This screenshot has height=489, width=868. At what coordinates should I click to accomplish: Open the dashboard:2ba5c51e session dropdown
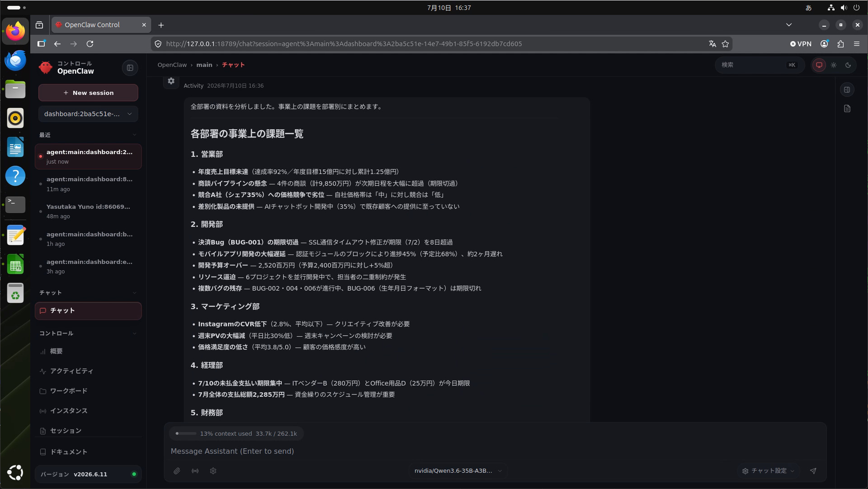pyautogui.click(x=88, y=114)
